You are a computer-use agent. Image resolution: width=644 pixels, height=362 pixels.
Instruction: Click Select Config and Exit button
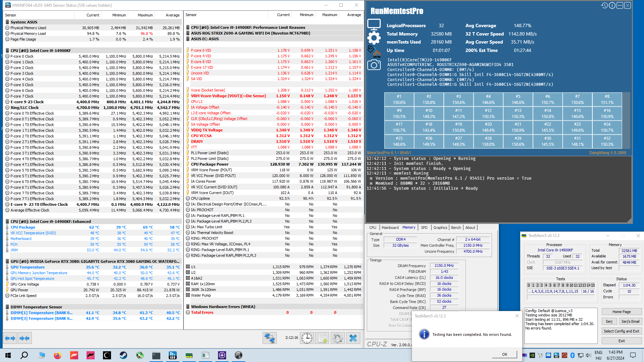622,331
